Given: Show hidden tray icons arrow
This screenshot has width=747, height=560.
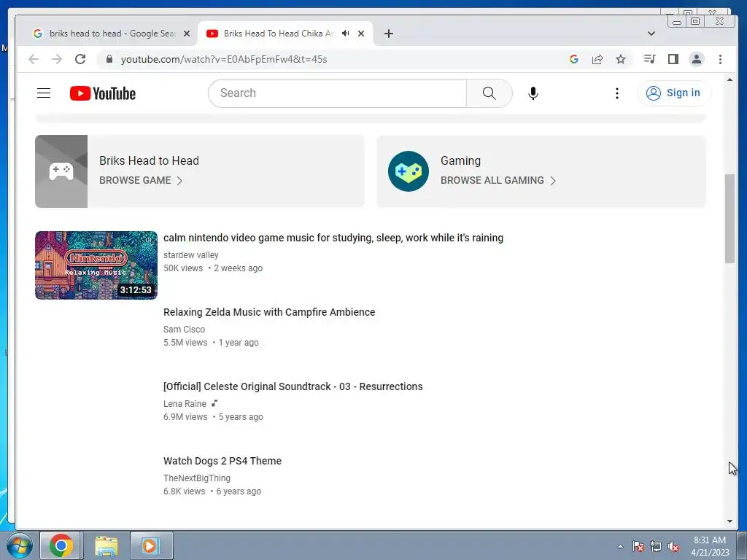Looking at the screenshot, I should point(620,546).
